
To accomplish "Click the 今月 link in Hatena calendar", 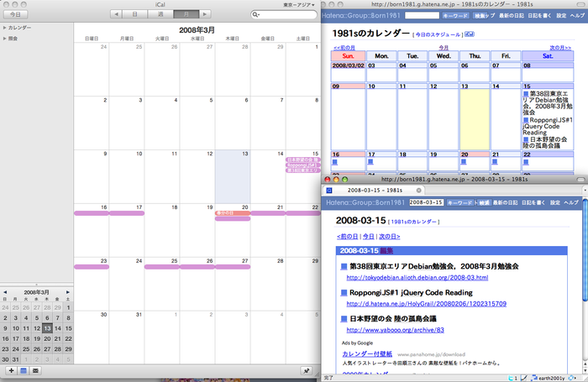I will (444, 48).
